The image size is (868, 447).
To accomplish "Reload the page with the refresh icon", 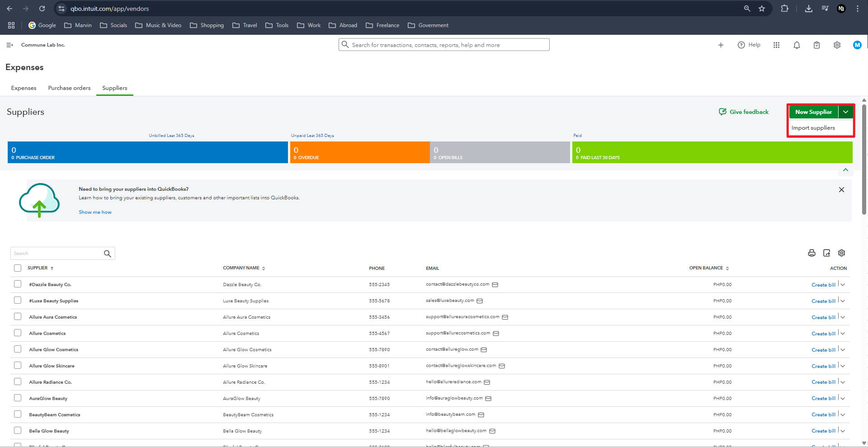I will pyautogui.click(x=42, y=9).
